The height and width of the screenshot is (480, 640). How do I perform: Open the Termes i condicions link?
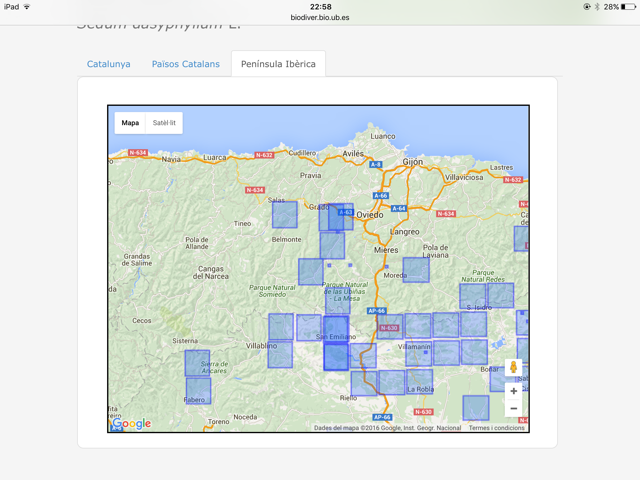tap(496, 428)
